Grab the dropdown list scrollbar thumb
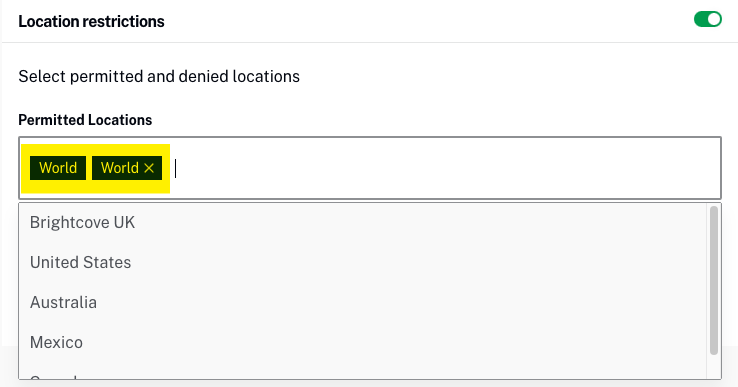The image size is (738, 387). [x=714, y=280]
